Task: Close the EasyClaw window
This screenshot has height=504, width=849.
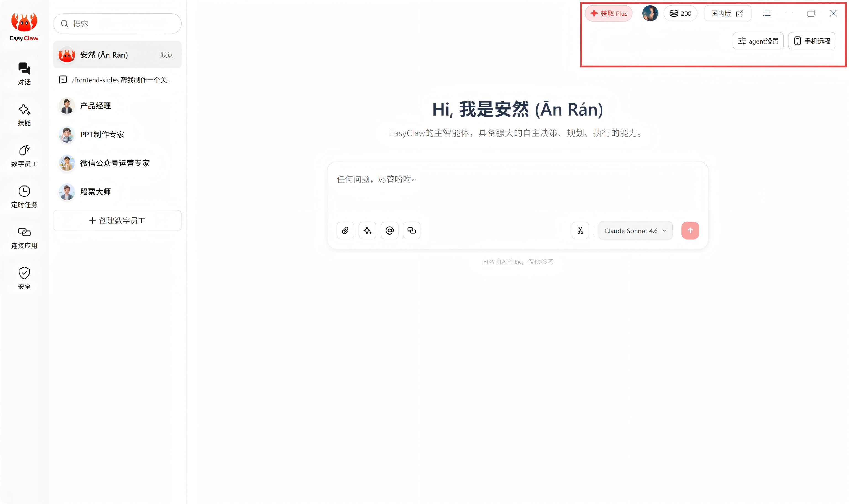Action: point(833,13)
